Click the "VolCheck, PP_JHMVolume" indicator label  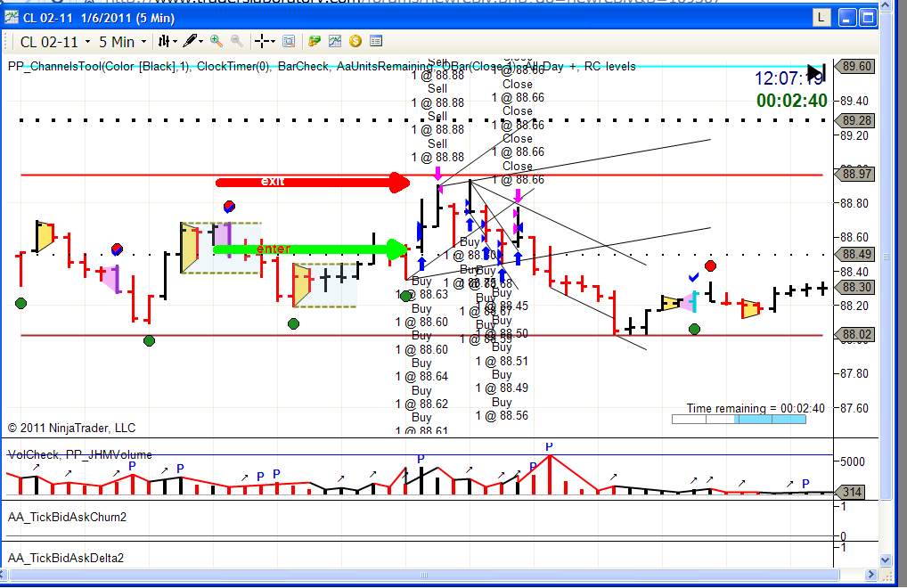tap(80, 455)
